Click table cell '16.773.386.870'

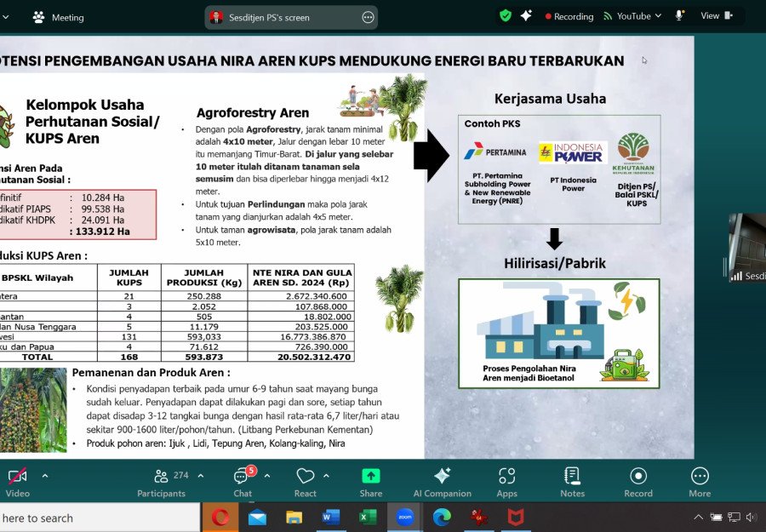pyautogui.click(x=313, y=336)
